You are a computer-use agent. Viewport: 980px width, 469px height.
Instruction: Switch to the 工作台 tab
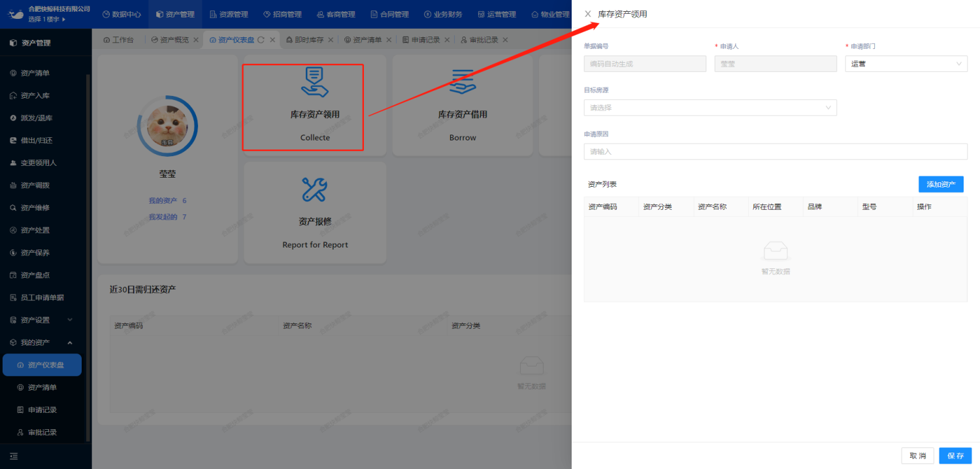(118, 40)
